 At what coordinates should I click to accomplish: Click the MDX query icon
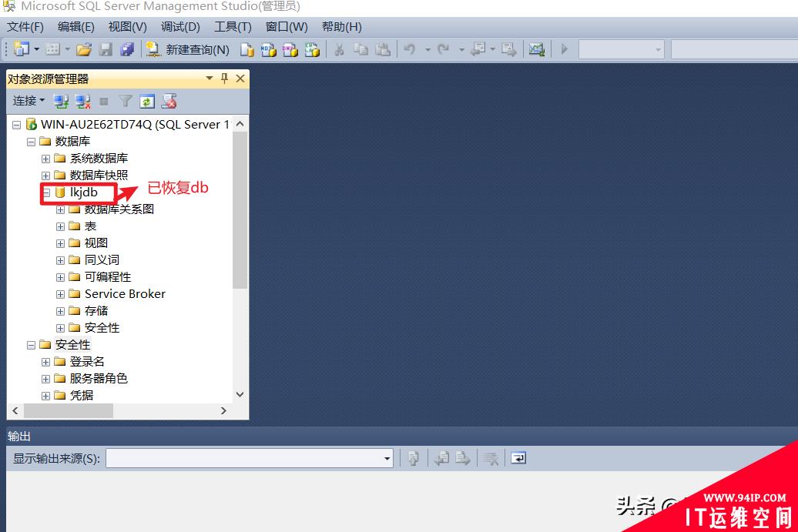[x=268, y=49]
